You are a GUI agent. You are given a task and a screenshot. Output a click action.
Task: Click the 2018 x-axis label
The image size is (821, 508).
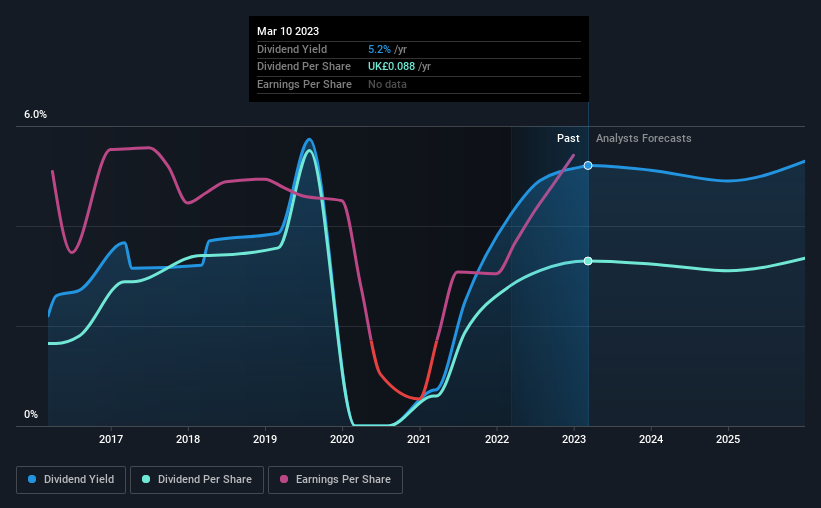(x=188, y=439)
